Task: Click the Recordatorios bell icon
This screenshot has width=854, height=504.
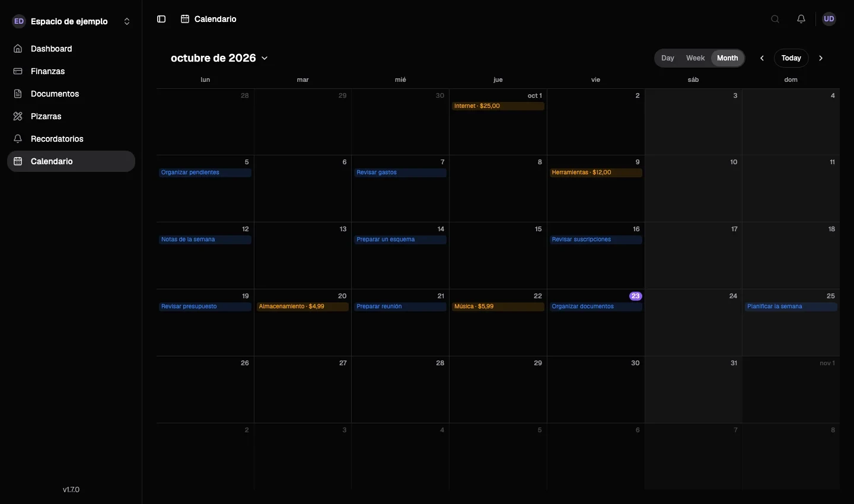Action: click(18, 139)
